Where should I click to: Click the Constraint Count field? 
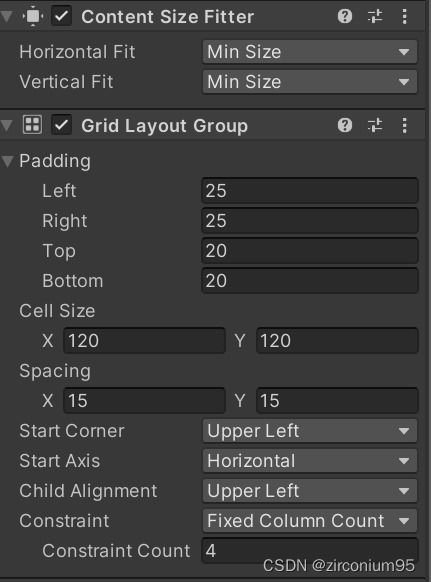click(310, 551)
